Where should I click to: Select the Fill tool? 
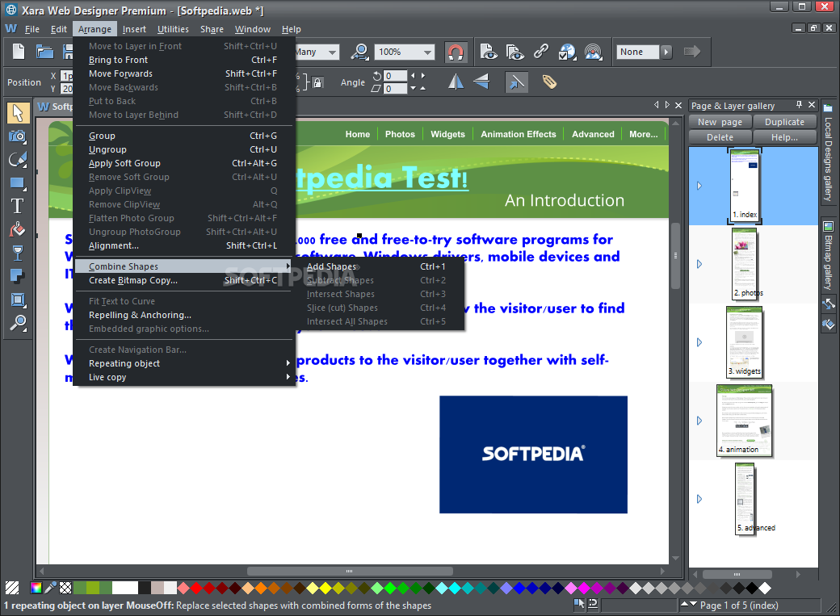[x=18, y=230]
